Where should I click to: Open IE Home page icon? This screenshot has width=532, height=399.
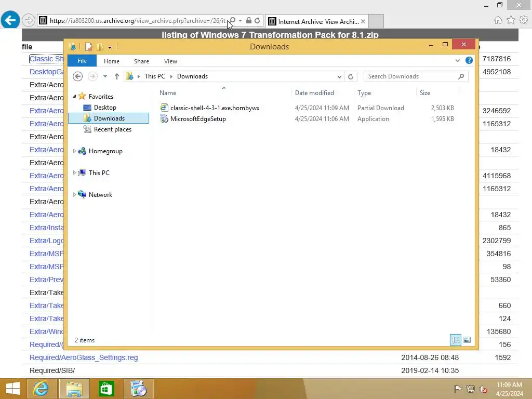(x=498, y=20)
